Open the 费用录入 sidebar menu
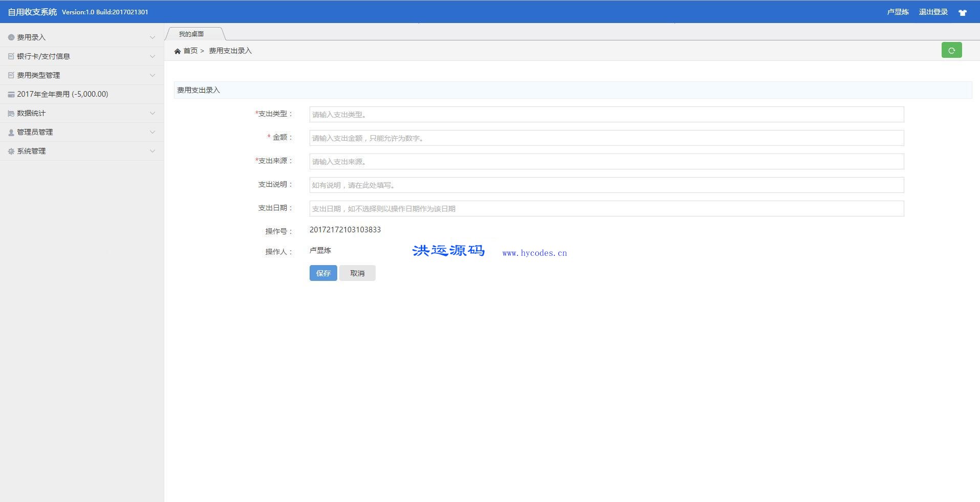The width and height of the screenshot is (980, 502). pyautogui.click(x=82, y=37)
